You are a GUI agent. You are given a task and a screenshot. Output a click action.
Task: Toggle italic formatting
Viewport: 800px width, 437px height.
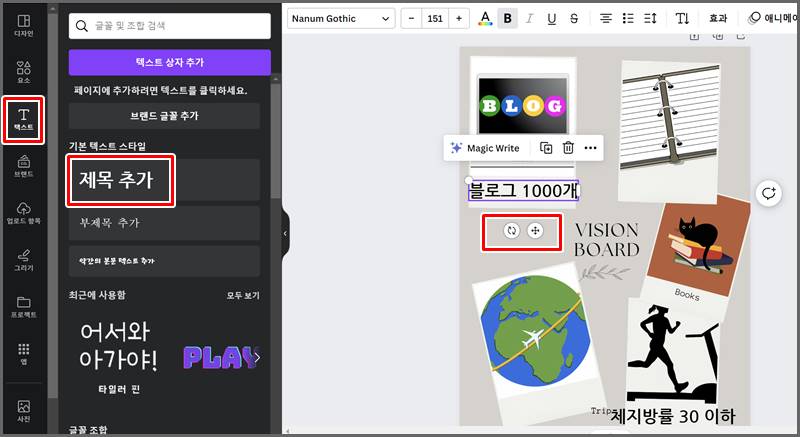(530, 18)
